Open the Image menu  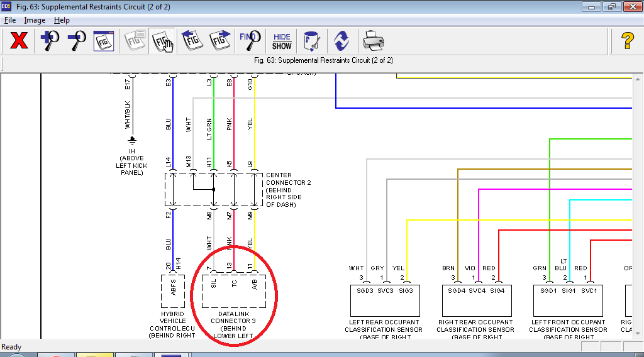tap(35, 20)
